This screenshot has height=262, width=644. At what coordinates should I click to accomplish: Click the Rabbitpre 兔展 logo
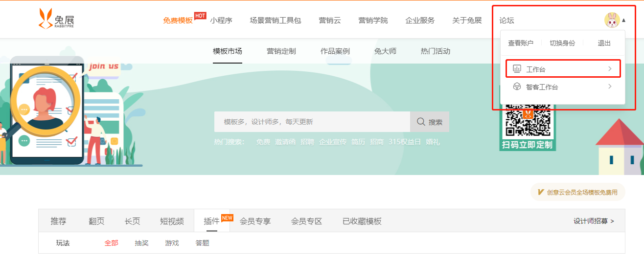click(56, 19)
